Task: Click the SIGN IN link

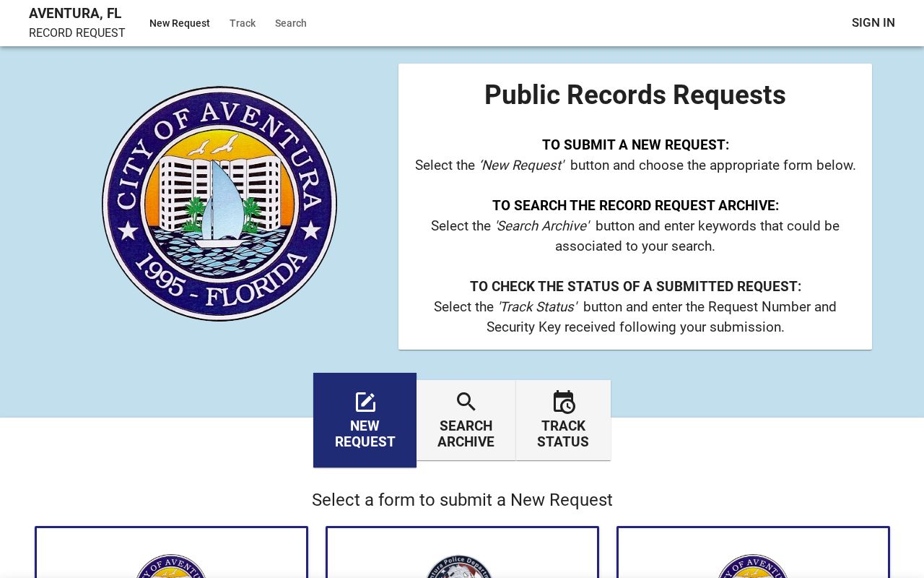Action: coord(873,23)
